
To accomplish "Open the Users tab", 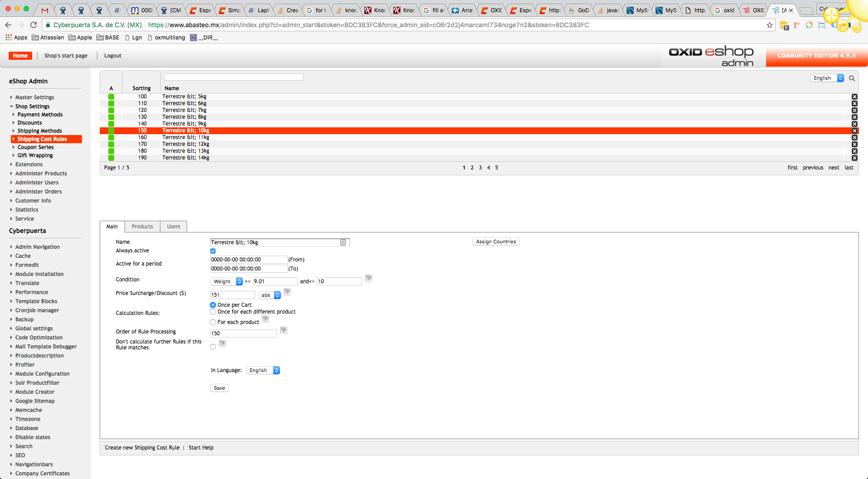I will coord(174,227).
